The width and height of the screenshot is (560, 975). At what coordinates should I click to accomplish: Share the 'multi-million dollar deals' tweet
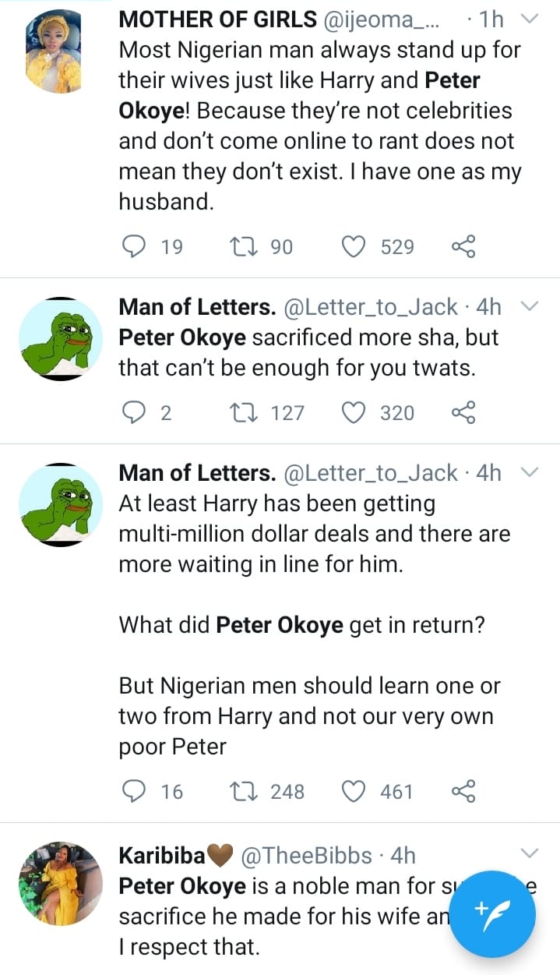pos(463,792)
